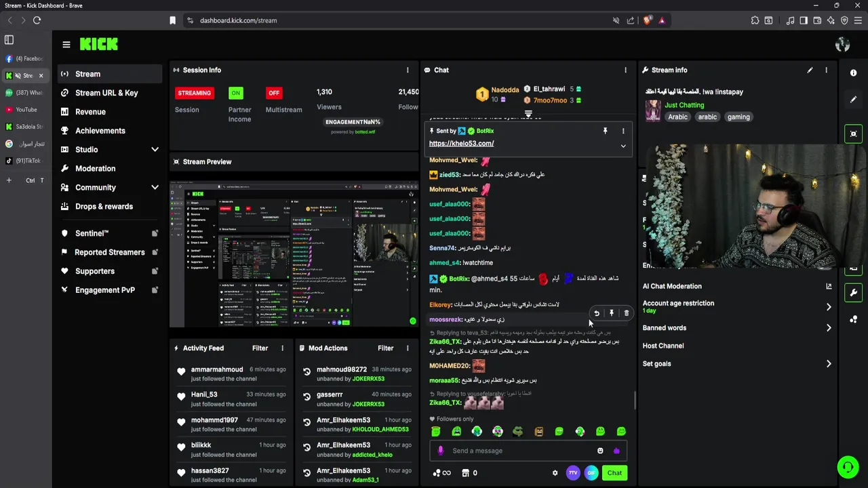Click Host Channel option
The height and width of the screenshot is (488, 868).
coord(663,346)
